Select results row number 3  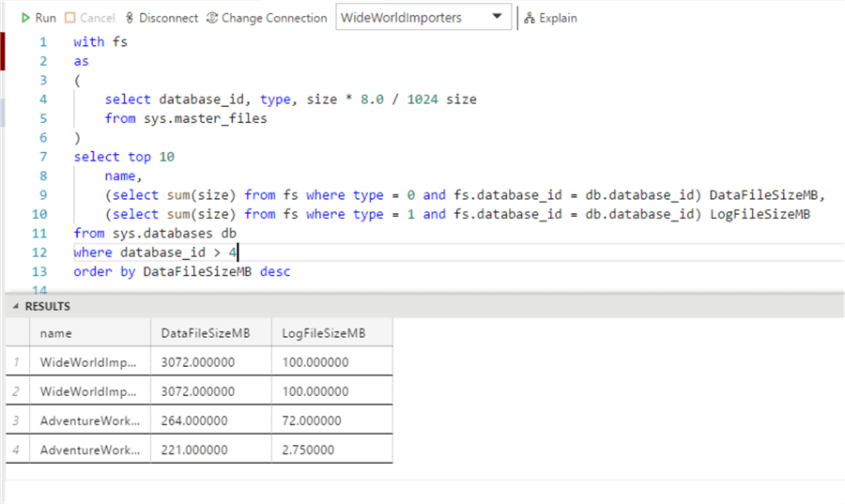point(16,420)
